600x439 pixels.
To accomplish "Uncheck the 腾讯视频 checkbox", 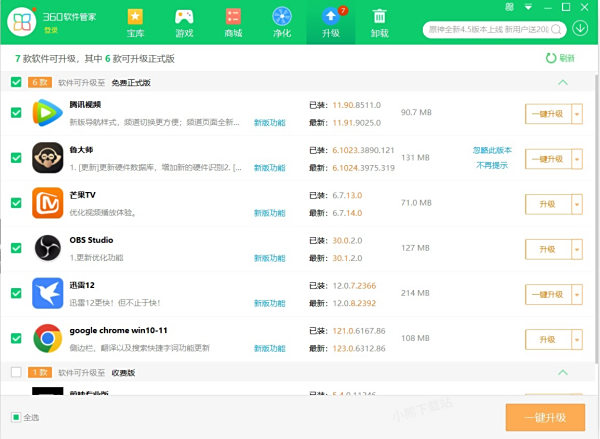I will click(x=16, y=113).
